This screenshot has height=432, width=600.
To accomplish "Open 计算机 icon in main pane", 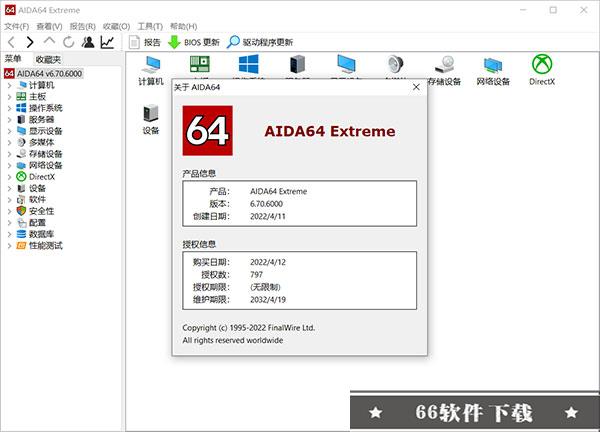I will (x=151, y=70).
